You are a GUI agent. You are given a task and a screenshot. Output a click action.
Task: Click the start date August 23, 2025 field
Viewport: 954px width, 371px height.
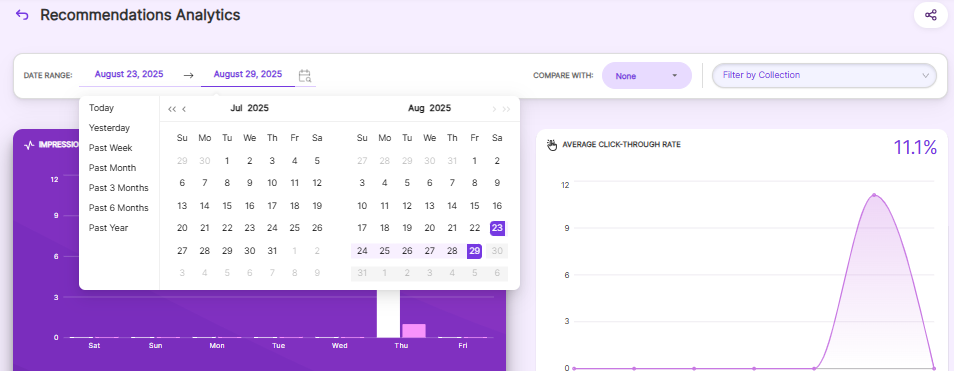(x=129, y=74)
